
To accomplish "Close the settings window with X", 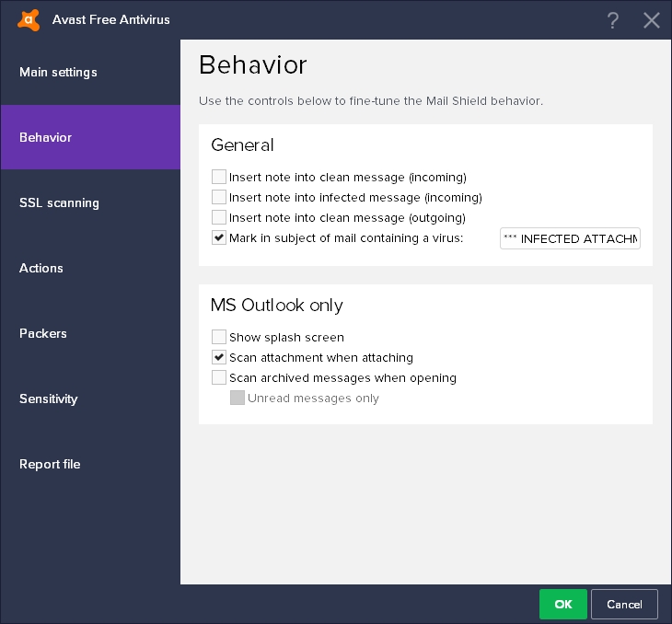I will tap(652, 20).
